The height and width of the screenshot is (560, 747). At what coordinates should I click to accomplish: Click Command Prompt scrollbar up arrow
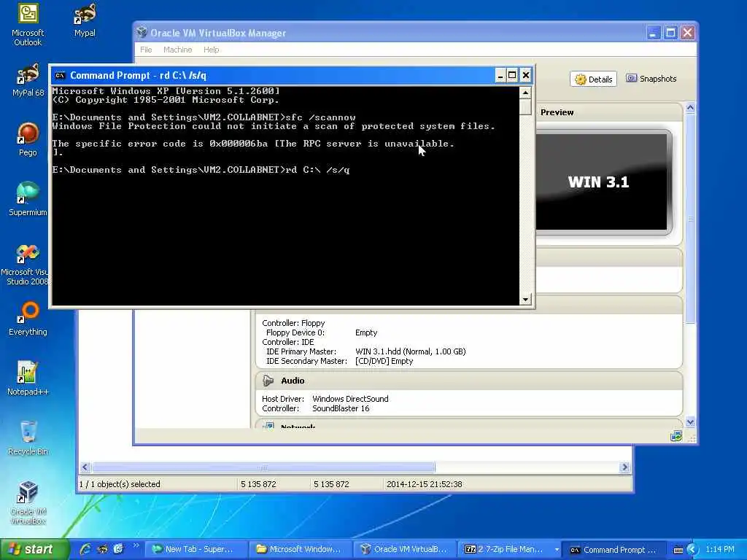[x=525, y=93]
